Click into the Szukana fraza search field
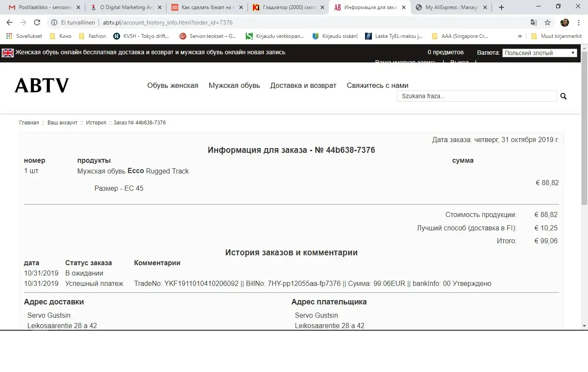Viewport: 588px width, 372px height. (x=477, y=96)
